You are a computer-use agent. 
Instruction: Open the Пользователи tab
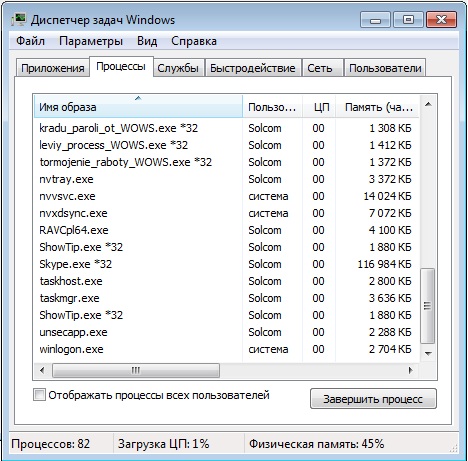(x=385, y=68)
